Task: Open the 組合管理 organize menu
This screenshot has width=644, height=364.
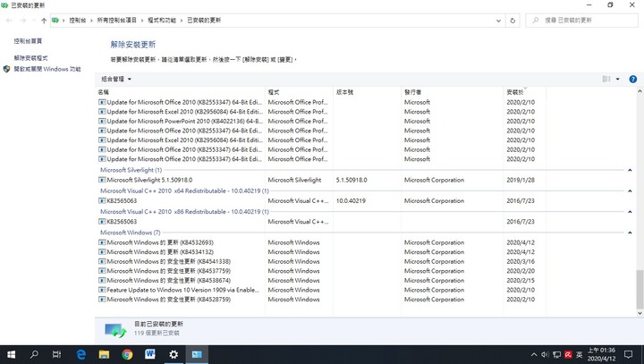Action: [116, 79]
